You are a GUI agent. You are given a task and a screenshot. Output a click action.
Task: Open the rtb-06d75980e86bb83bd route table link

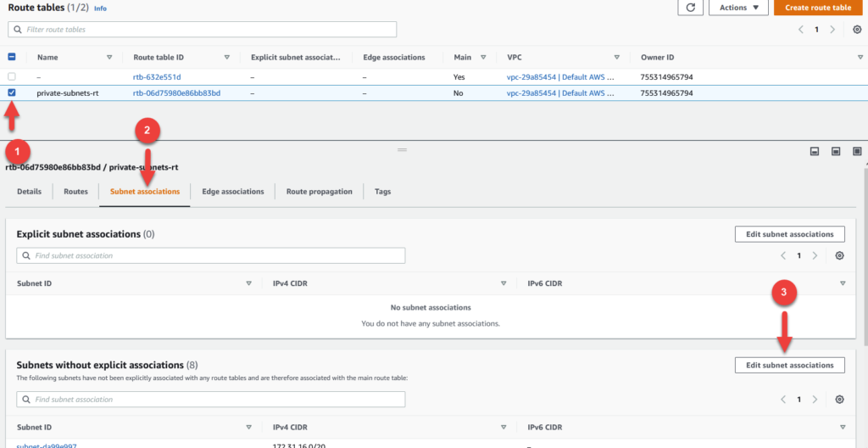pos(176,92)
